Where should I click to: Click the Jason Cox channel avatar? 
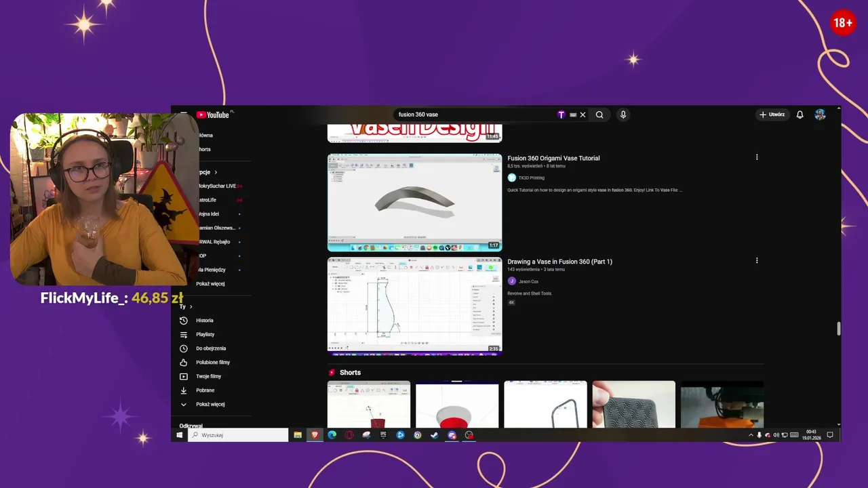(512, 281)
